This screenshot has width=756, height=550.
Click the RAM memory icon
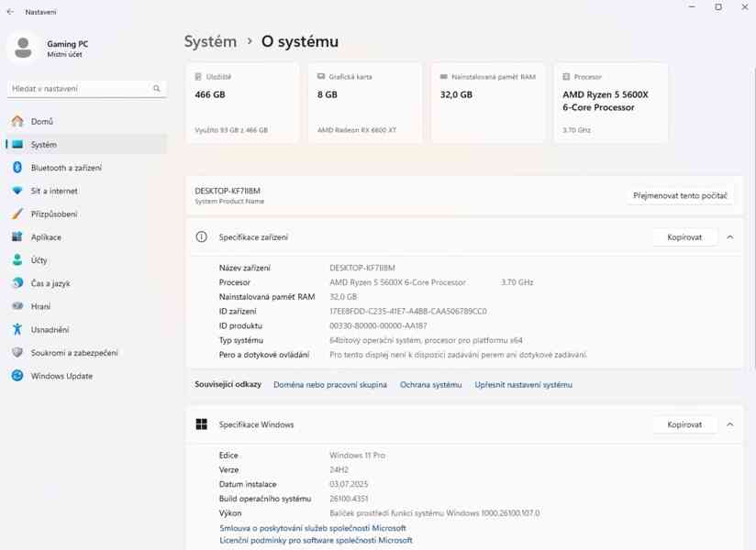443,77
